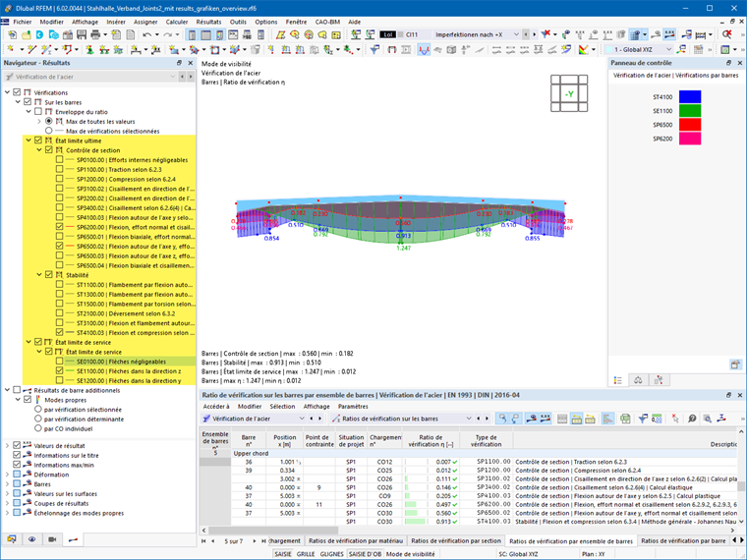Open the Résultats menu

pyautogui.click(x=207, y=21)
